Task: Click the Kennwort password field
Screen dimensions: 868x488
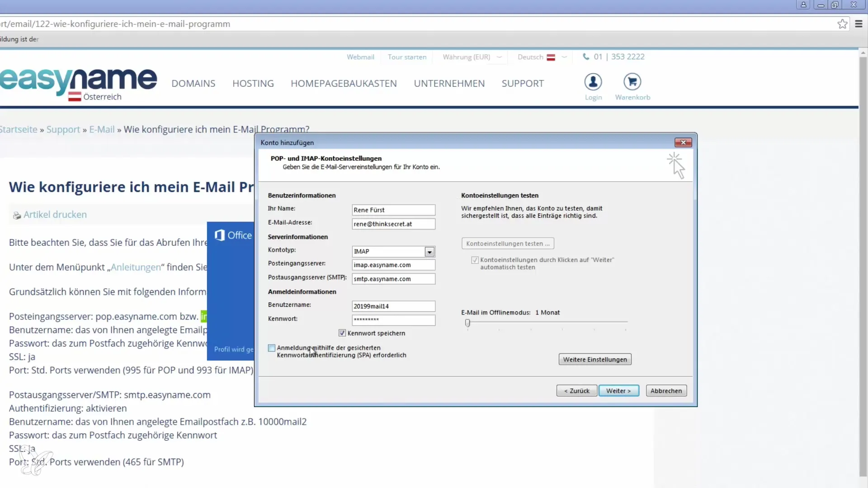Action: point(393,320)
